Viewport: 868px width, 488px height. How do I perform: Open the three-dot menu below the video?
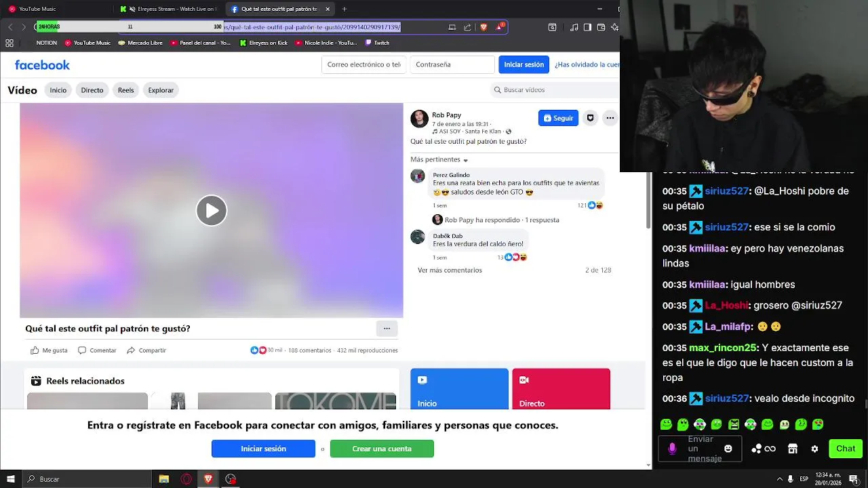387,329
